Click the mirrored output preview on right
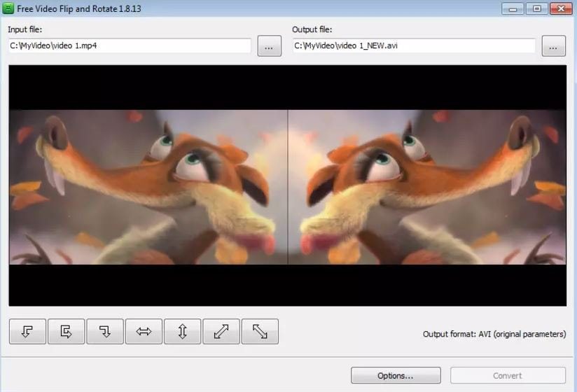The width and height of the screenshot is (577, 392). (427, 187)
